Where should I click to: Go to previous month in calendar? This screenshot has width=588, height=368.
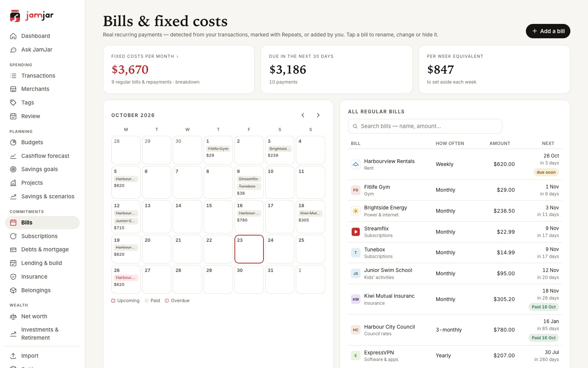[303, 115]
